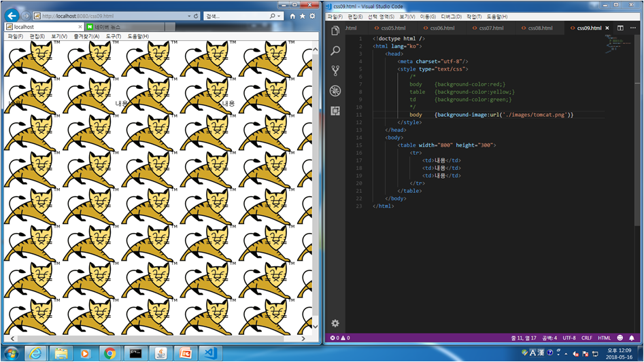Open Internet Explorer tools gear

point(312,16)
